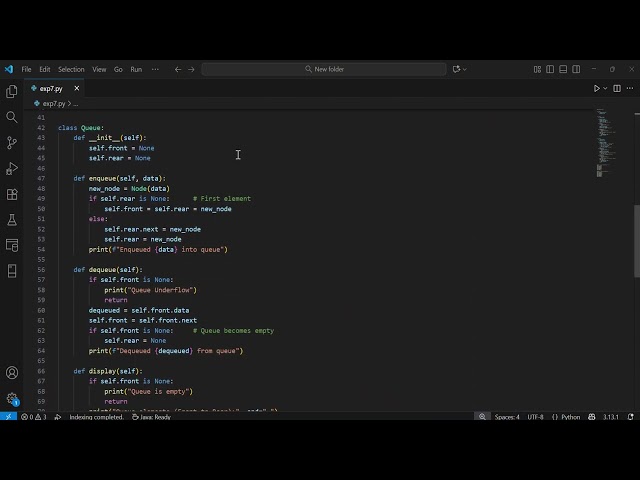
Task: Close the exp7.py tab
Action: tap(77, 88)
